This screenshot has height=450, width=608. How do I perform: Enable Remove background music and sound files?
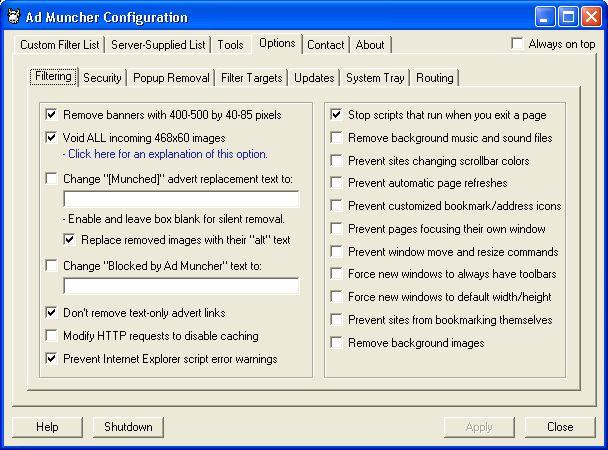coord(336,137)
